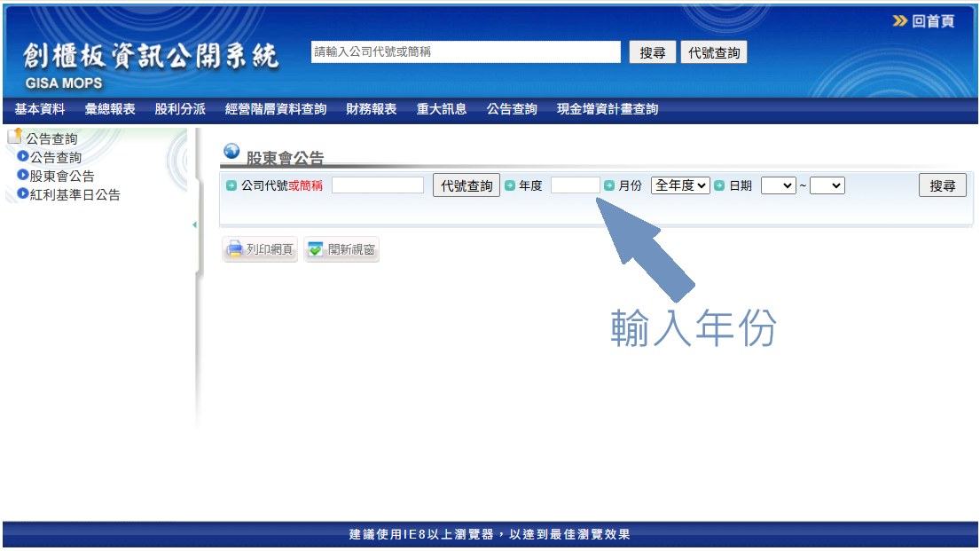Screen dimensions: 980x551
Task: Open the 股利分派 menu
Action: coord(180,109)
